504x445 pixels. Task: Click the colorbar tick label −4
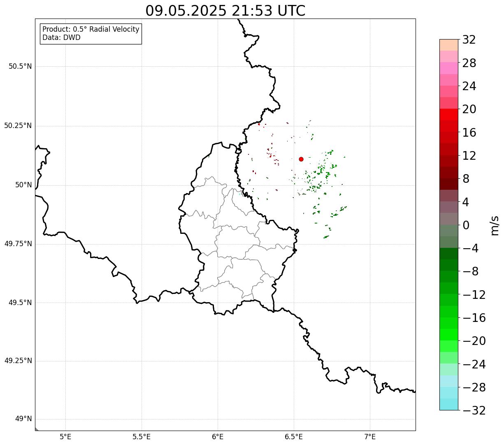click(x=470, y=249)
